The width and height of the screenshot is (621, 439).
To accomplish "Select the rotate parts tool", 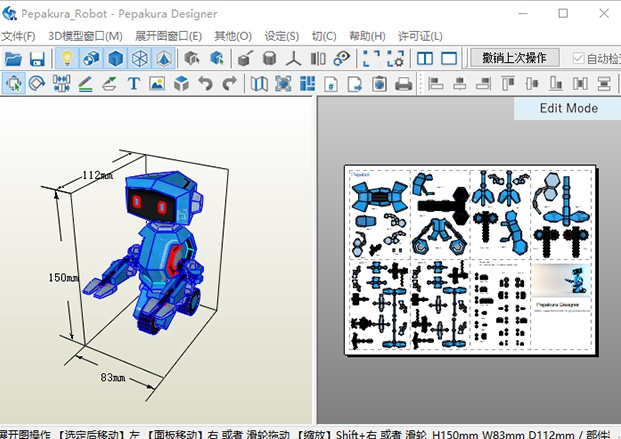I will pos(38,84).
